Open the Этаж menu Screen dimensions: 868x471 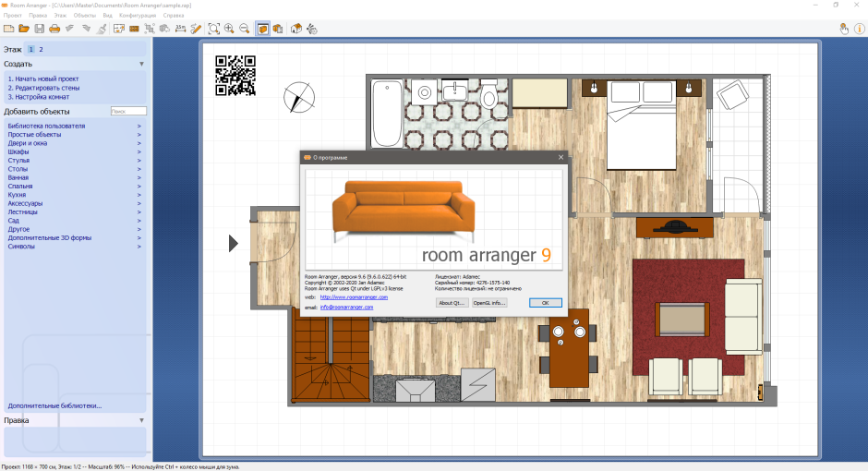pyautogui.click(x=60, y=16)
